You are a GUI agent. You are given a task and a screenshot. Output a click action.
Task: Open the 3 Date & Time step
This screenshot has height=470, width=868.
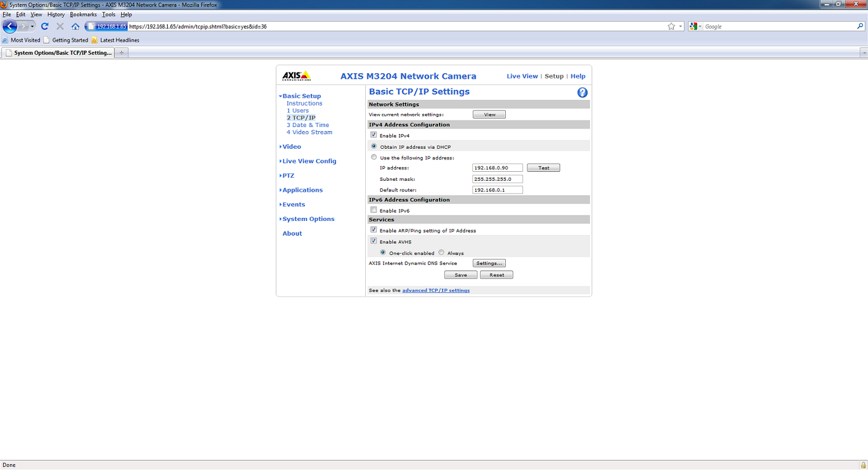tap(308, 125)
